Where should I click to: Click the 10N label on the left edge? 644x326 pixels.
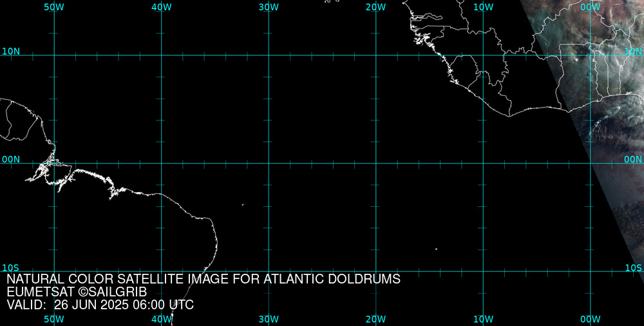point(11,52)
